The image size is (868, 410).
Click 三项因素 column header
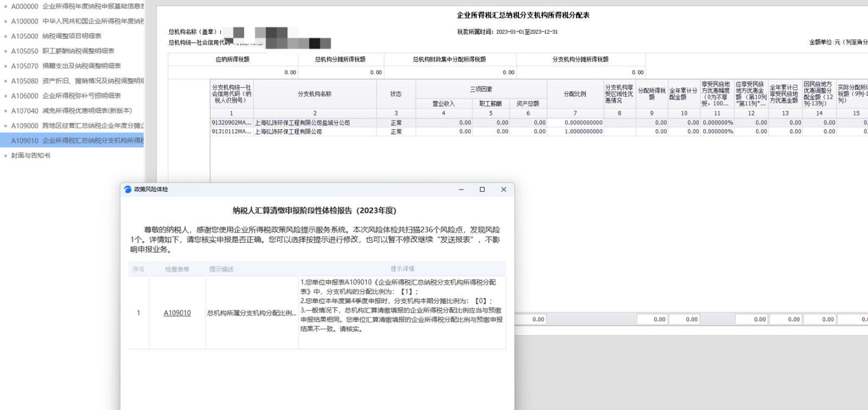coord(481,90)
